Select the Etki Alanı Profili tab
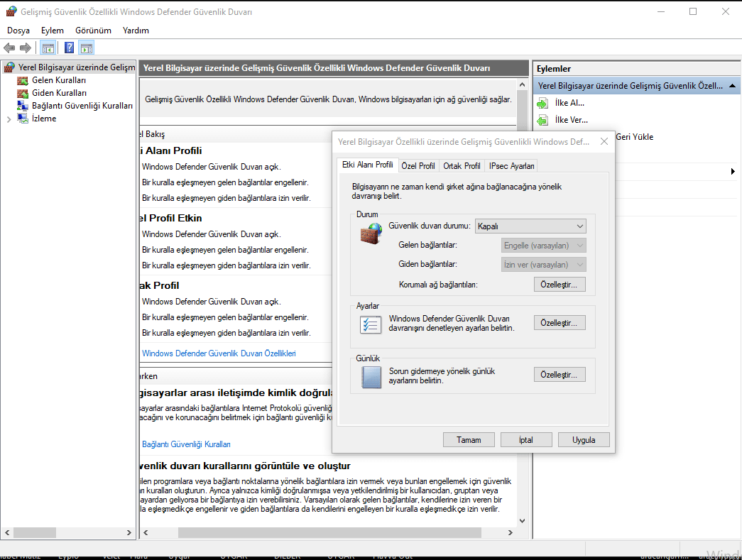The width and height of the screenshot is (742, 560). pyautogui.click(x=368, y=165)
